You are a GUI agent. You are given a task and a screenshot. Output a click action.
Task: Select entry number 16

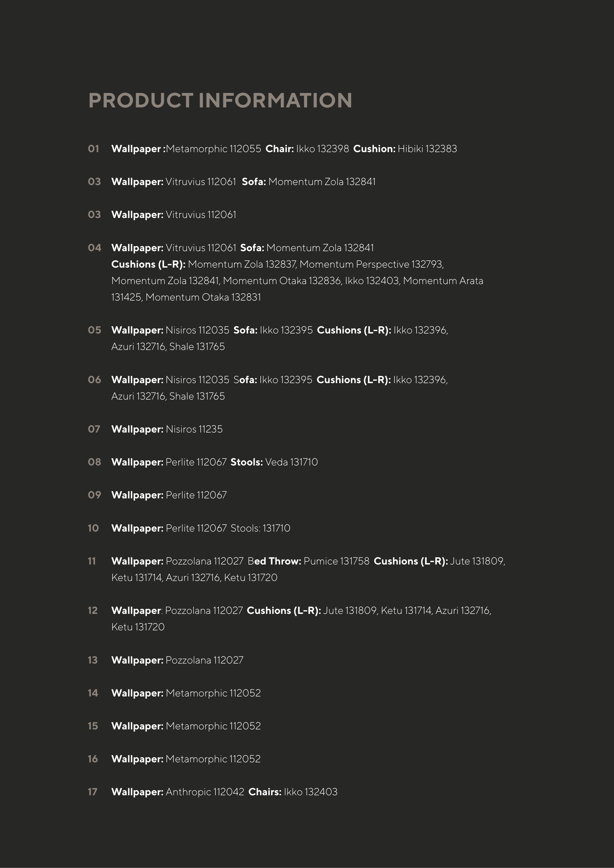coord(93,759)
